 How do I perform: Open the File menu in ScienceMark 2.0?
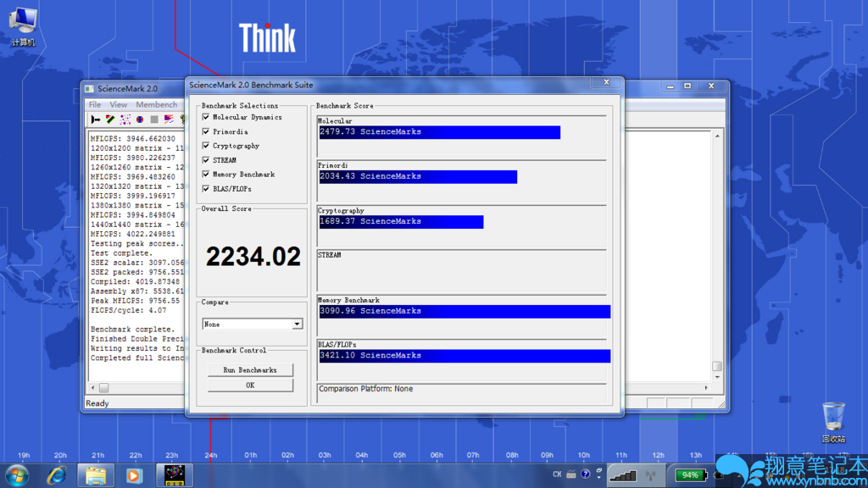[95, 104]
